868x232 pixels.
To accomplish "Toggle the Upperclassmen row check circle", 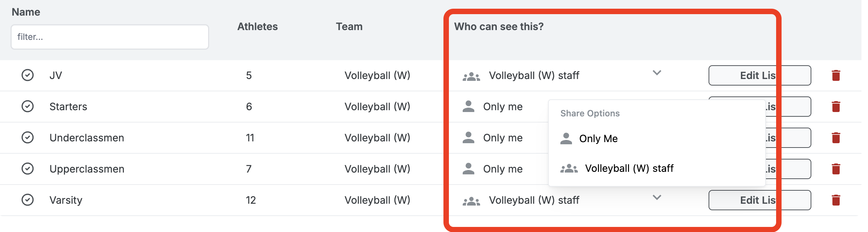I will click(28, 169).
